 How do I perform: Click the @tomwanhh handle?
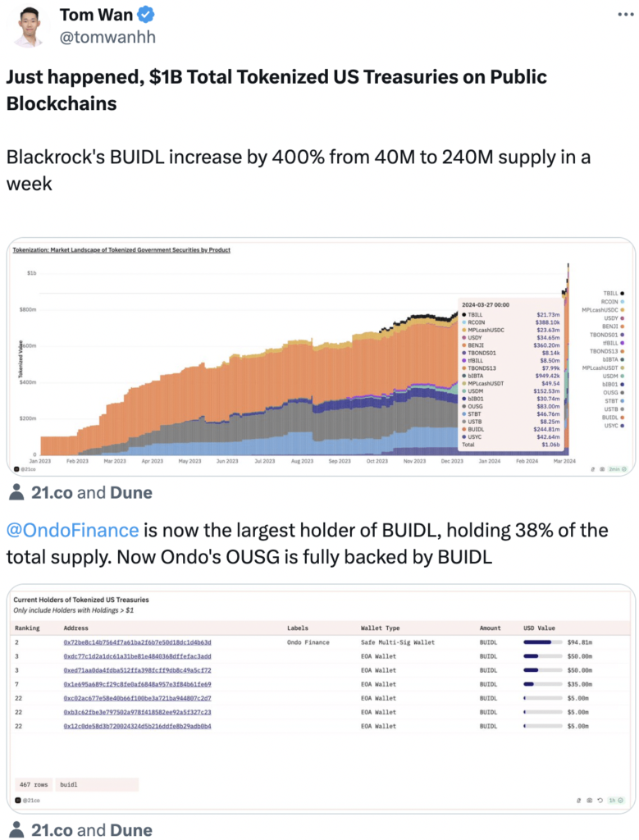coord(107,37)
